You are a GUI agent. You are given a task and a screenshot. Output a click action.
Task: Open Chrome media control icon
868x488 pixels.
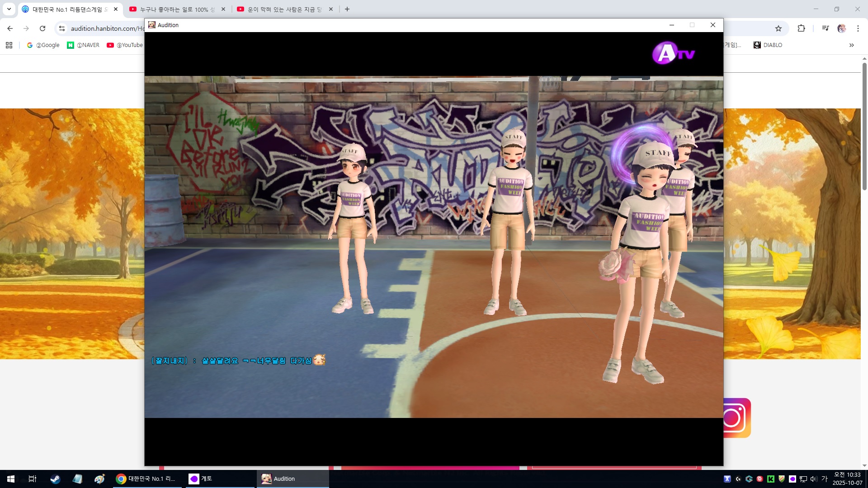[x=826, y=28]
